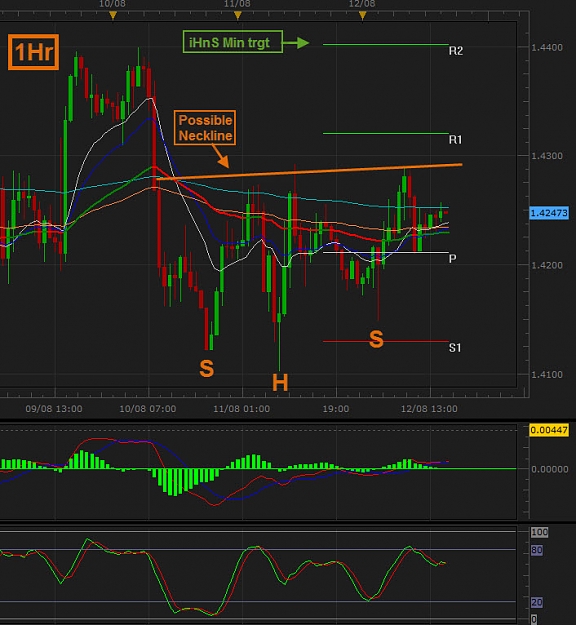Click the R2 pivot level label
This screenshot has height=625, width=576.
point(456,51)
